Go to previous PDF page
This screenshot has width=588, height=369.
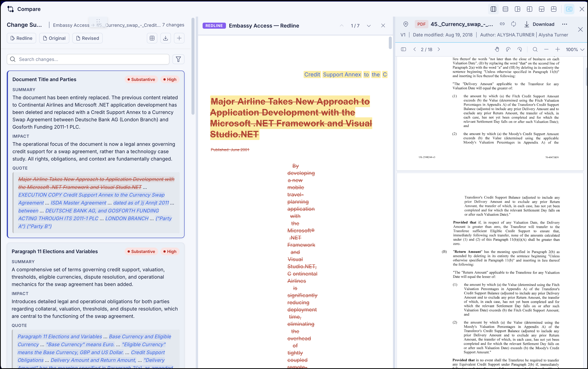[414, 49]
